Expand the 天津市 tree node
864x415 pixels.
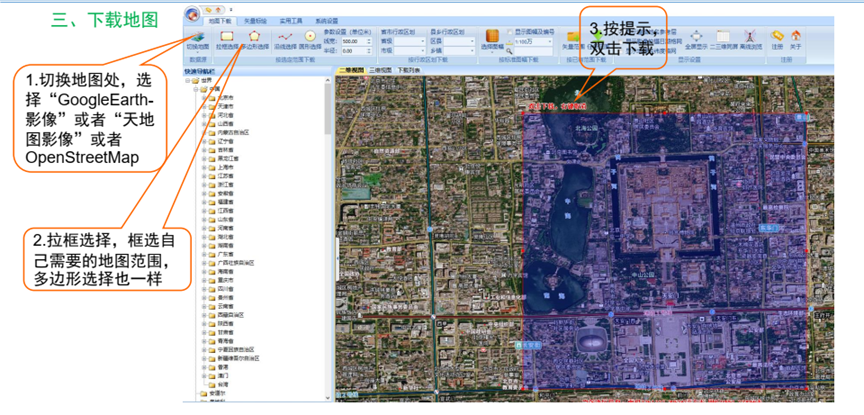tap(204, 106)
